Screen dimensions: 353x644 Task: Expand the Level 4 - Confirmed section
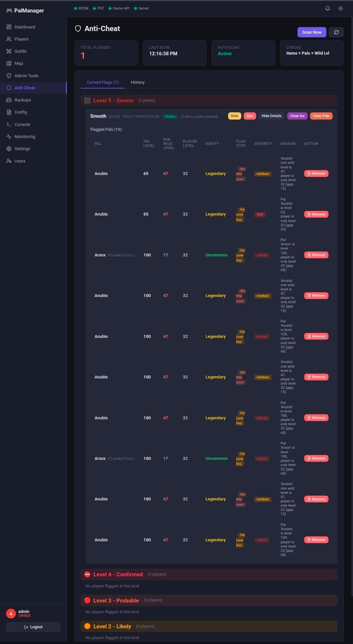[118, 574]
